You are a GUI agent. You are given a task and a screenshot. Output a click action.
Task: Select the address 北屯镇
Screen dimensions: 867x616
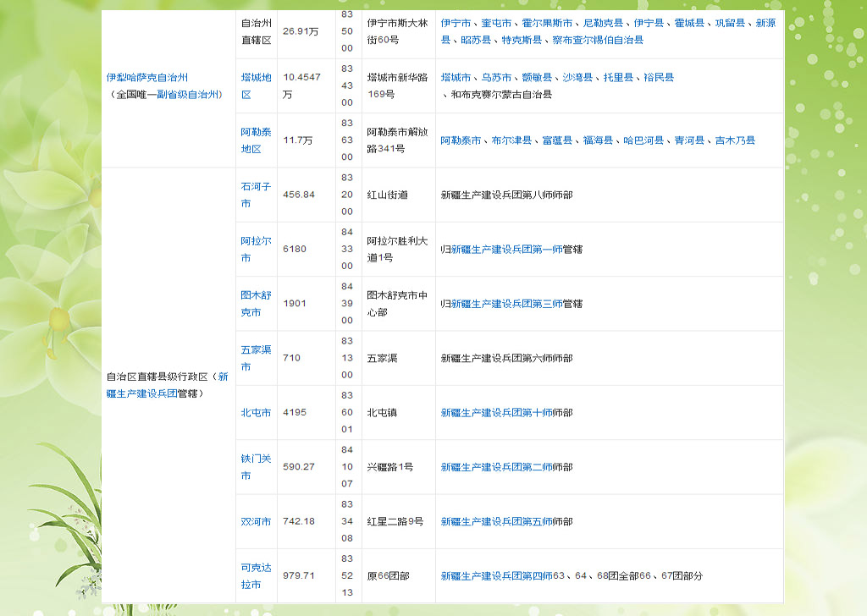(382, 413)
